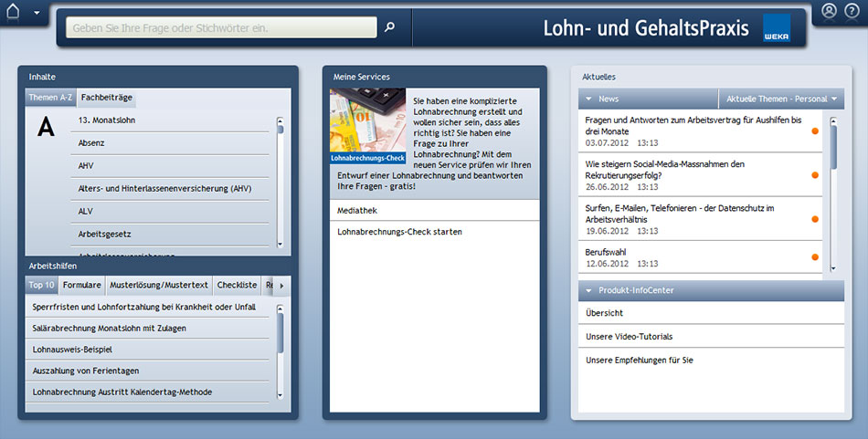The image size is (868, 439).
Task: Click orange dot beside Datenschutz news
Action: tap(815, 219)
